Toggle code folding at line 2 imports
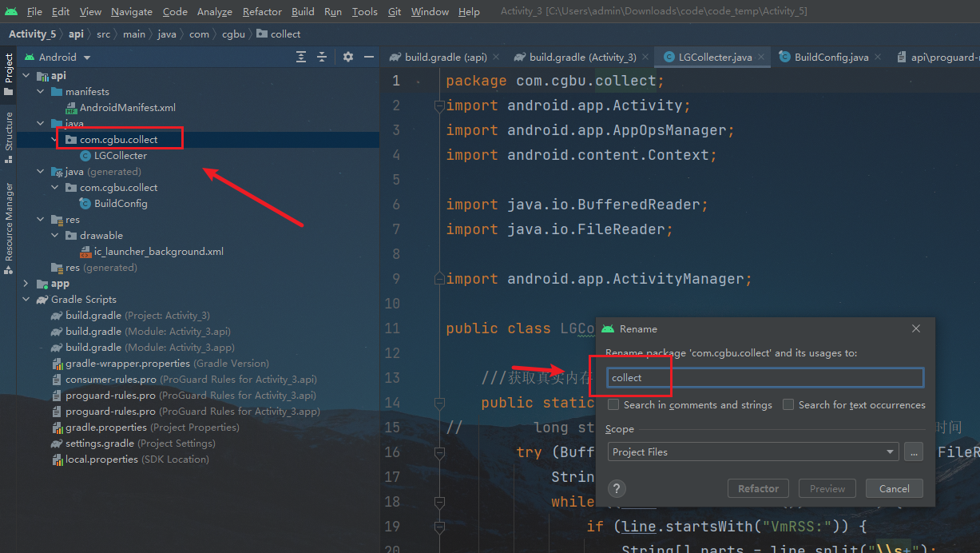This screenshot has height=553, width=980. click(x=438, y=105)
